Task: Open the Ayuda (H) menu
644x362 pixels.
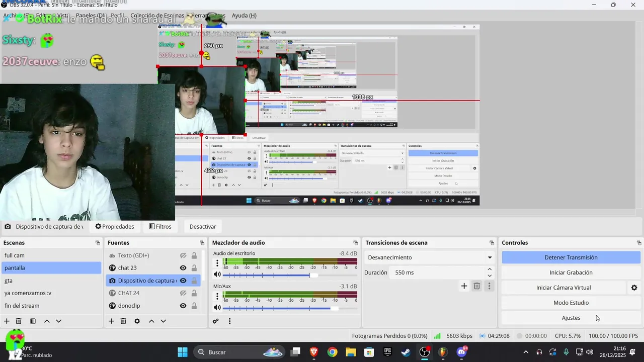Action: [244, 16]
